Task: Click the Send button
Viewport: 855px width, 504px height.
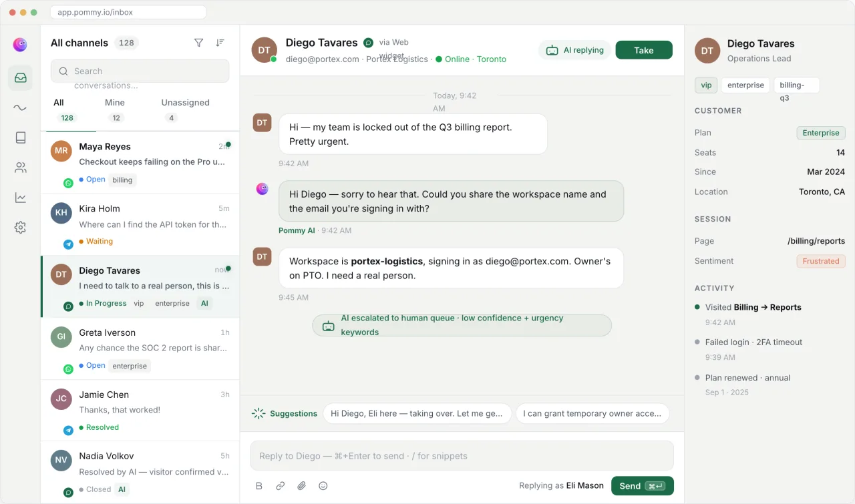Action: point(643,486)
